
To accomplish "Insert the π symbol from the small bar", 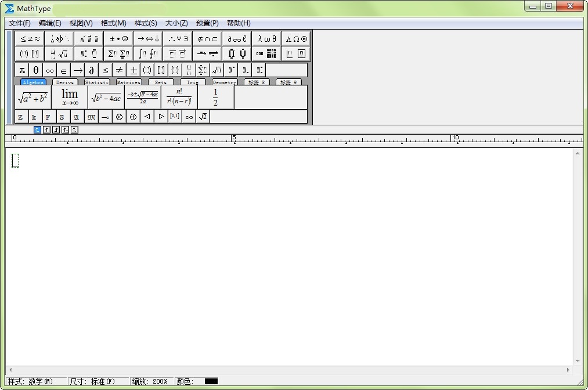I will click(x=22, y=70).
